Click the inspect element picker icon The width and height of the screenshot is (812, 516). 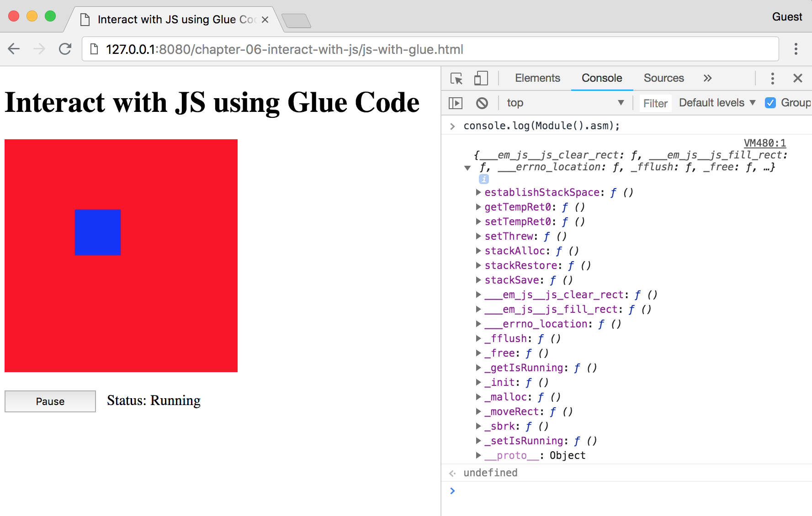click(x=456, y=79)
